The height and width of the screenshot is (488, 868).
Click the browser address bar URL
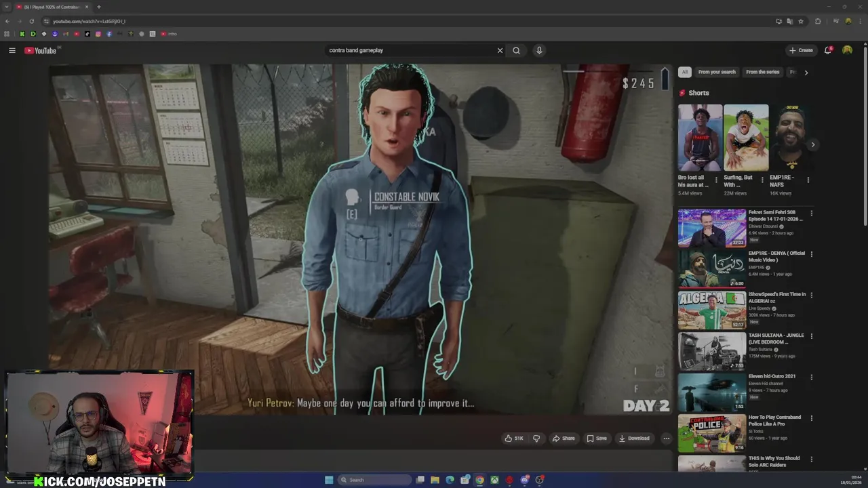pyautogui.click(x=89, y=21)
